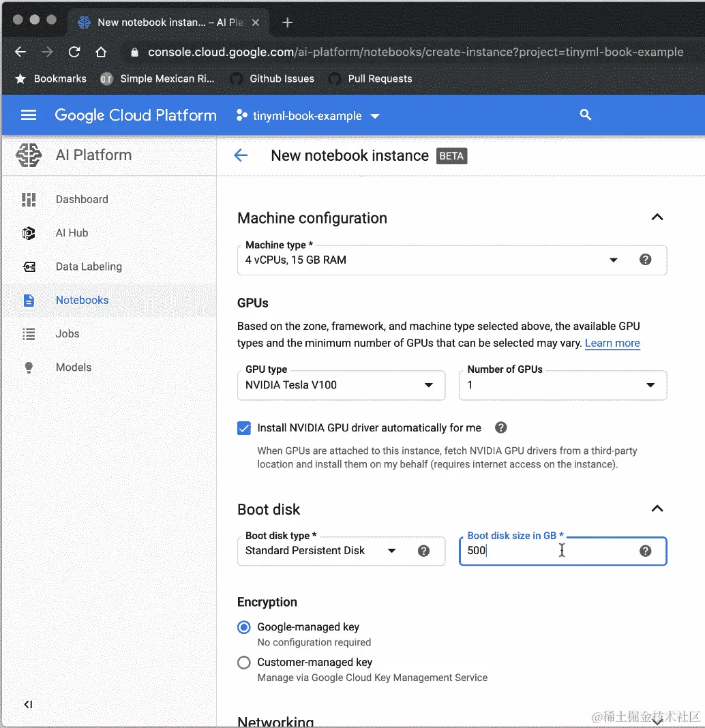
Task: Click the Models lightbulb icon
Action: (x=29, y=367)
